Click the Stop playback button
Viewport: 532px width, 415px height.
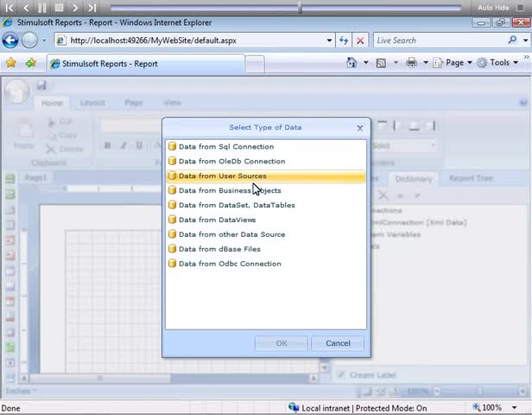pos(59,8)
